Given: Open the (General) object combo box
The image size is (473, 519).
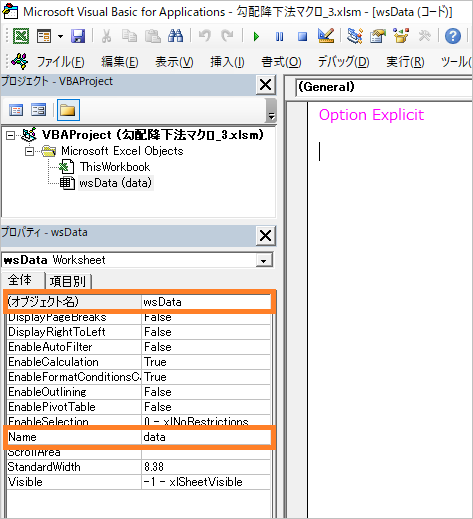Looking at the screenshot, I should 384,87.
